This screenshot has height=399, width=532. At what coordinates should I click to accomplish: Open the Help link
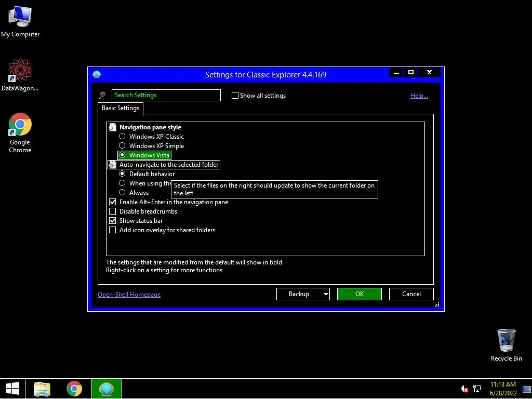pyautogui.click(x=419, y=96)
